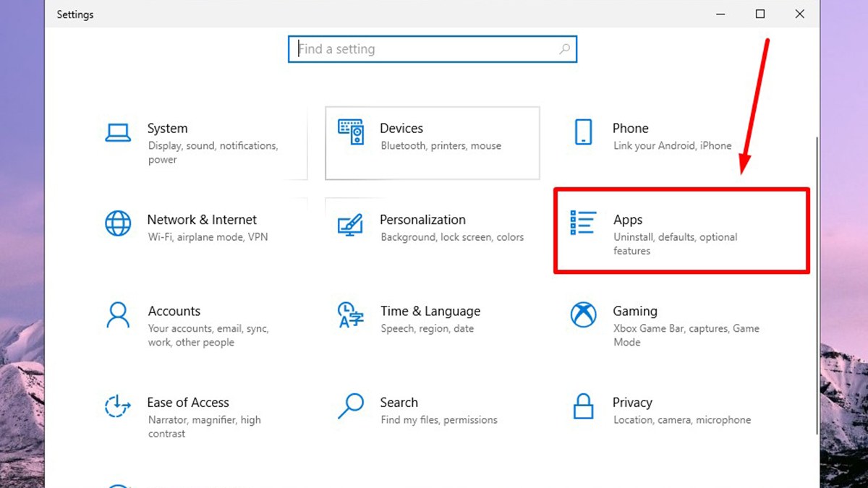Screen dimensions: 868x488
Task: Open Privacy using the padlock icon
Action: (583, 406)
